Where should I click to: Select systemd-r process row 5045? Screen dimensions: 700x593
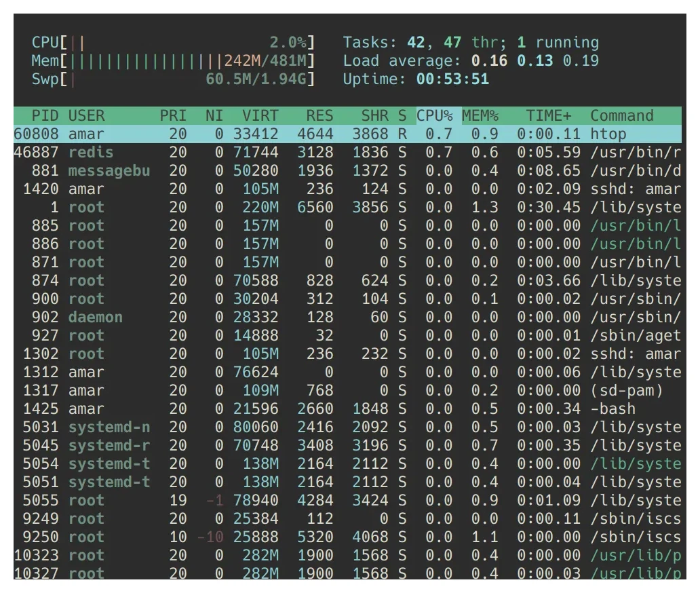347,445
